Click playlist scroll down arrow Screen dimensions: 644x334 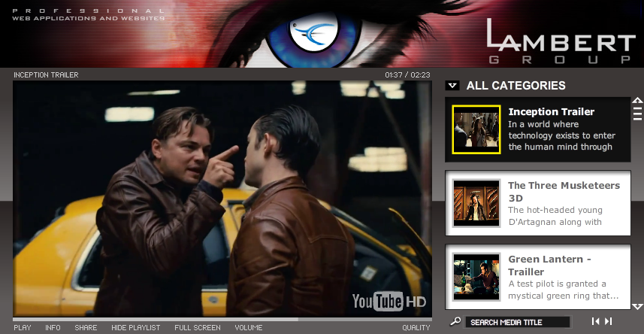[x=637, y=306]
